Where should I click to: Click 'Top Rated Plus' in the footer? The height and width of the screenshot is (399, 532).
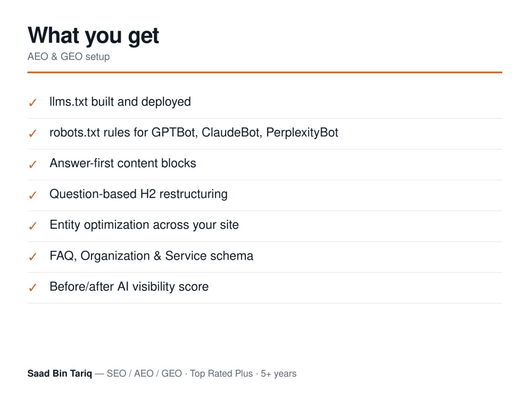(x=221, y=373)
